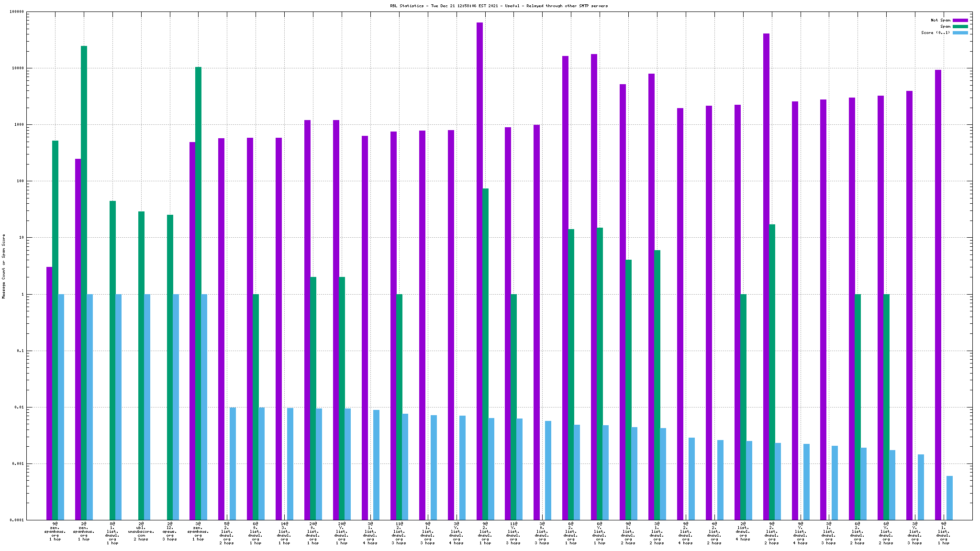Click the purple Not Spam legend swatch
The width and height of the screenshot is (980, 551).
(x=960, y=20)
